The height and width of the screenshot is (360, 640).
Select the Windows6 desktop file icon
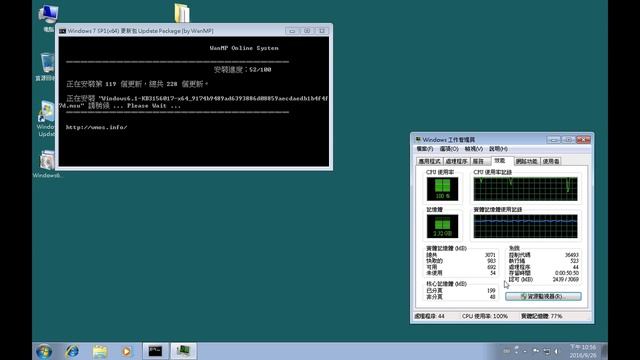(x=47, y=164)
